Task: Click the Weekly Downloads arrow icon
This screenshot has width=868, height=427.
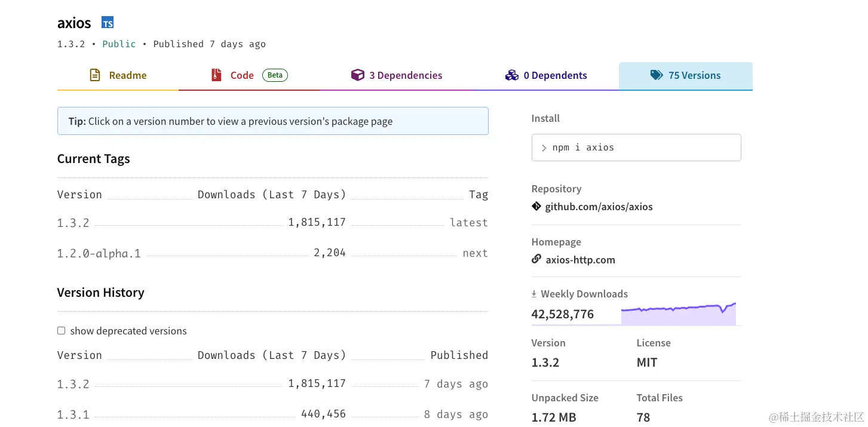Action: 534,294
